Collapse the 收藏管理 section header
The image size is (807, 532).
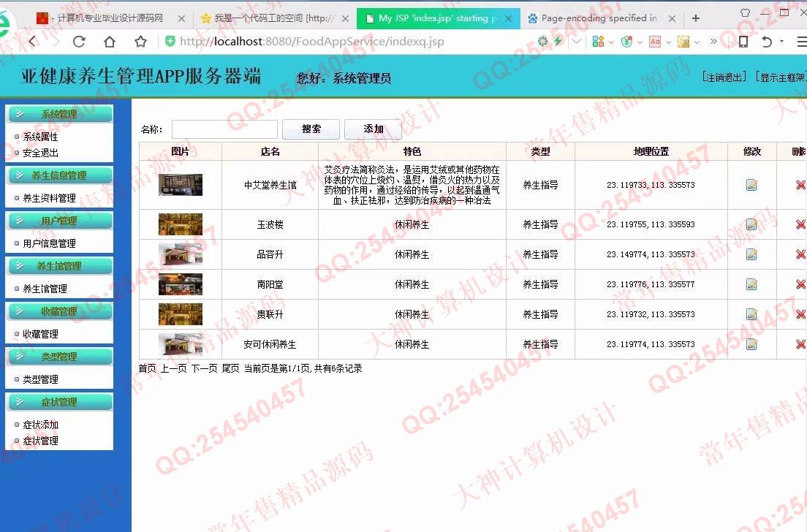point(60,311)
